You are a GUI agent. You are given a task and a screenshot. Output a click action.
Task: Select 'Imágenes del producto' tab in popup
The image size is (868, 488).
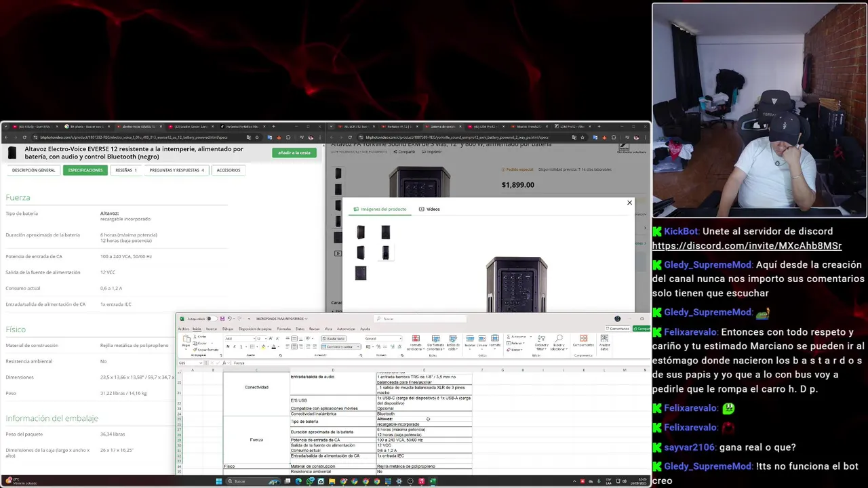click(380, 209)
